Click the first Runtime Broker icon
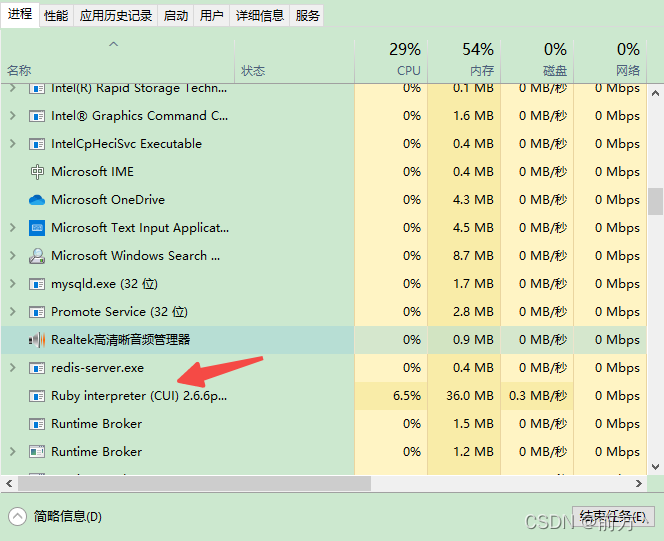 tap(37, 424)
